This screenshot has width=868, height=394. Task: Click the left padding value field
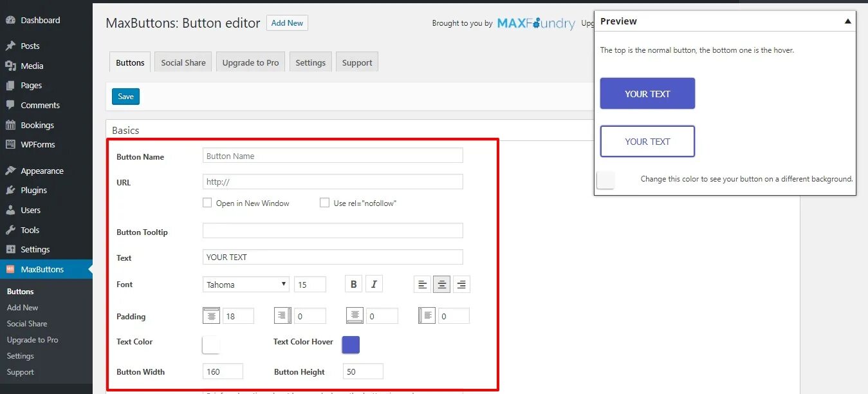(454, 316)
